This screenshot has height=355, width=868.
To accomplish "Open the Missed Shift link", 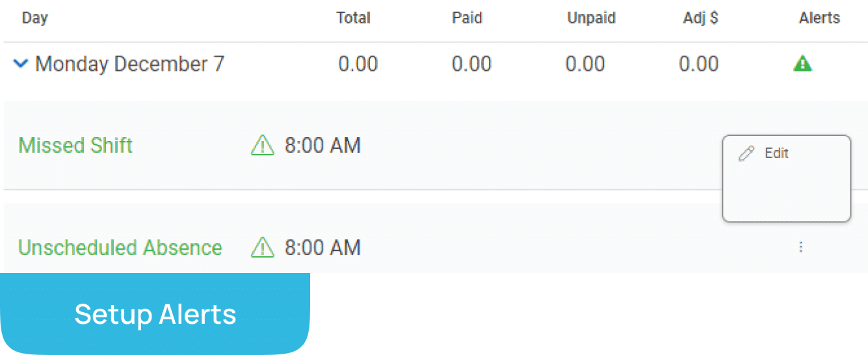I will coord(75,146).
